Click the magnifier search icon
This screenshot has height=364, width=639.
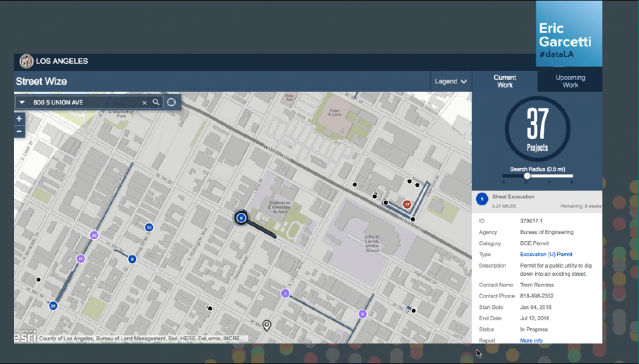[156, 102]
